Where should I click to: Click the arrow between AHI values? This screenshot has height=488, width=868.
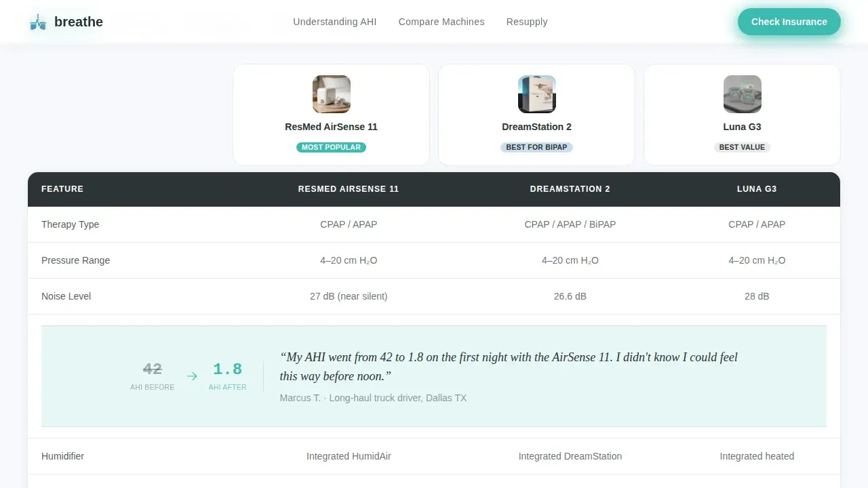click(x=192, y=376)
